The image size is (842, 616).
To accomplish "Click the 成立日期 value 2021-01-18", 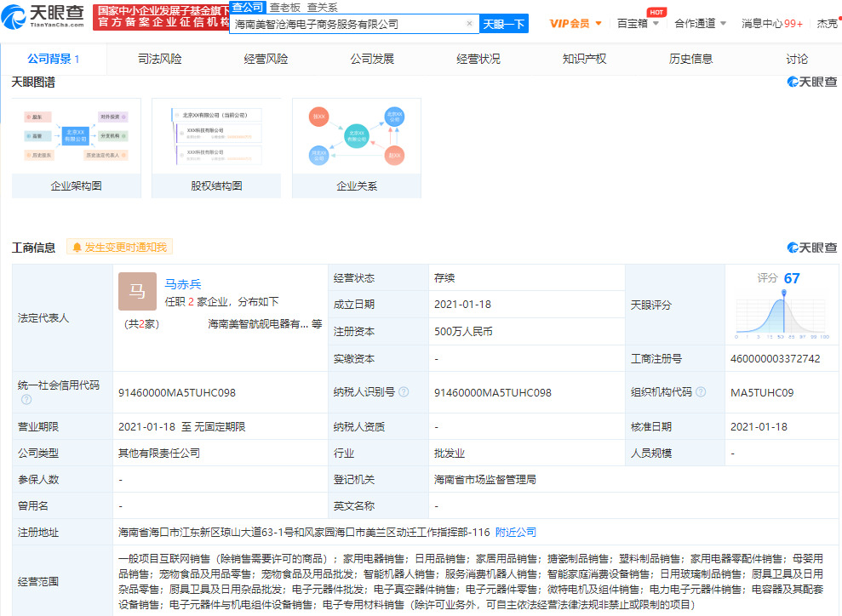I will pyautogui.click(x=462, y=305).
